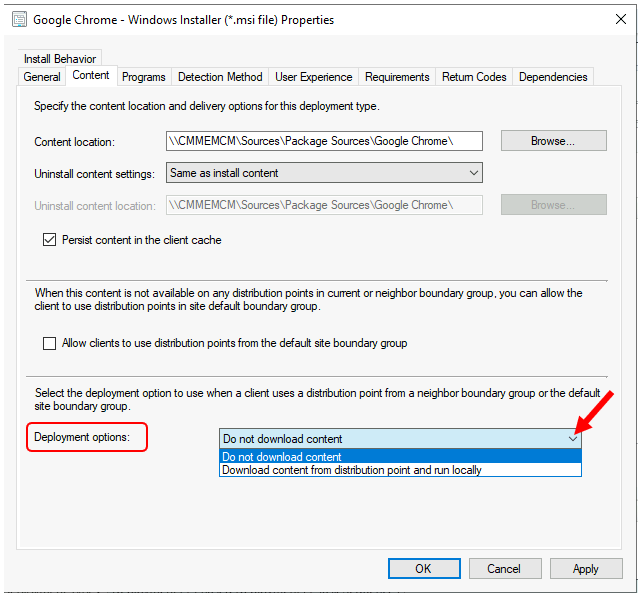View the Return Codes tab
Screen dimensions: 641x597
pyautogui.click(x=474, y=77)
